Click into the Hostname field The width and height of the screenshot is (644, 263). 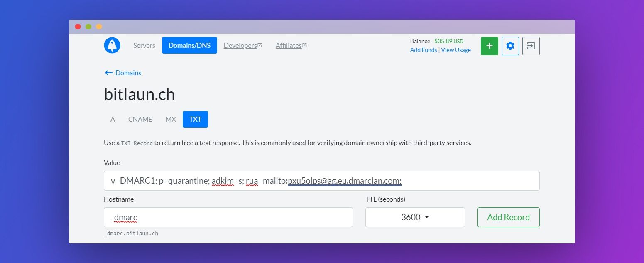coord(228,217)
